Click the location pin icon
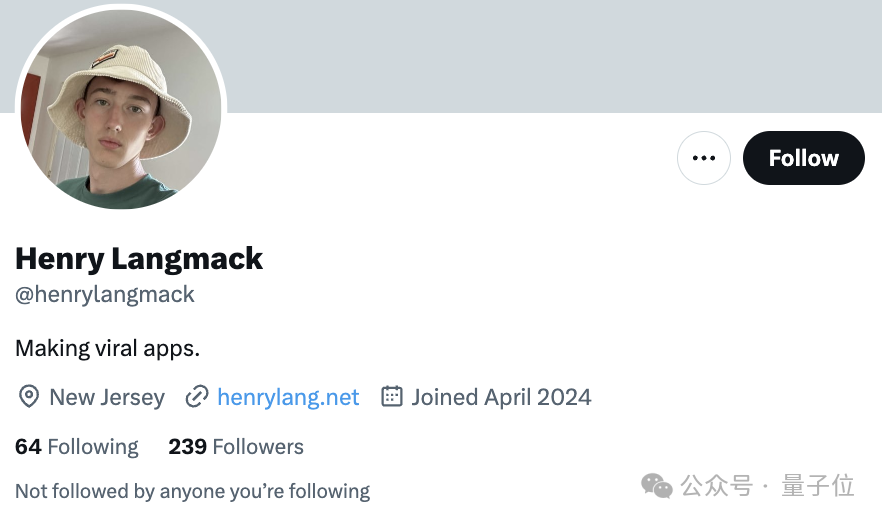 click(x=29, y=397)
